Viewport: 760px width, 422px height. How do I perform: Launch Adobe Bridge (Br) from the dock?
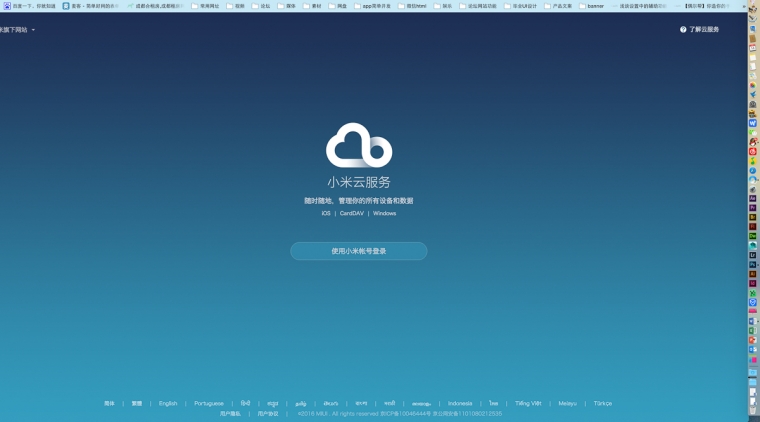[753, 217]
